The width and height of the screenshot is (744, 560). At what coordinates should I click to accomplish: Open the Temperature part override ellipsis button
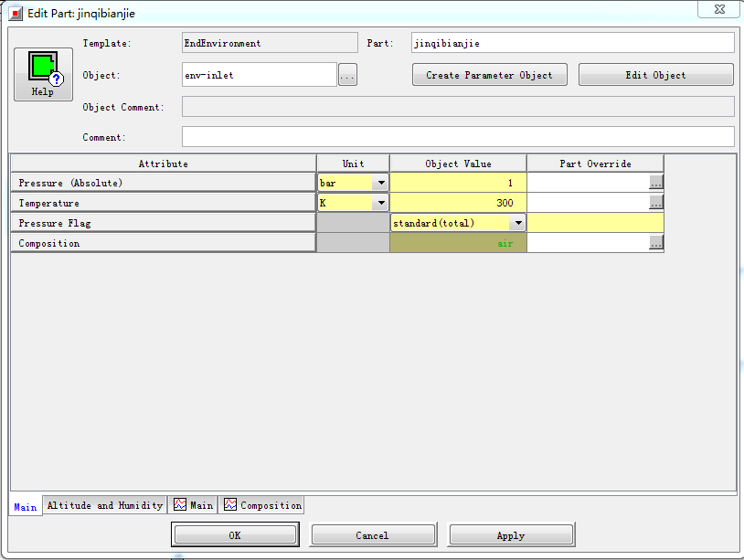[655, 203]
